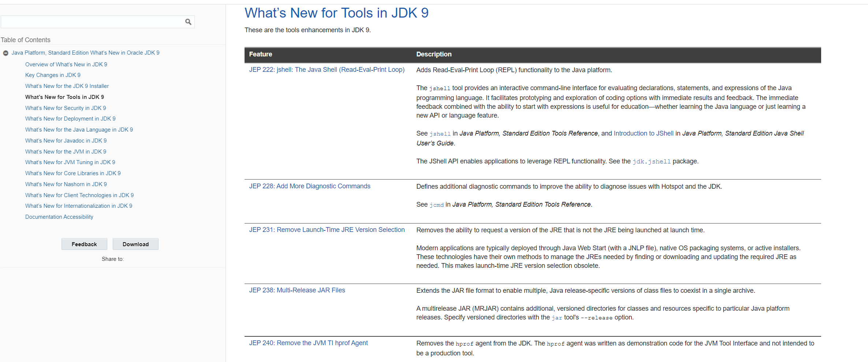The width and height of the screenshot is (868, 362).
Task: Go to Key Changes in JDK 9
Action: tap(53, 75)
